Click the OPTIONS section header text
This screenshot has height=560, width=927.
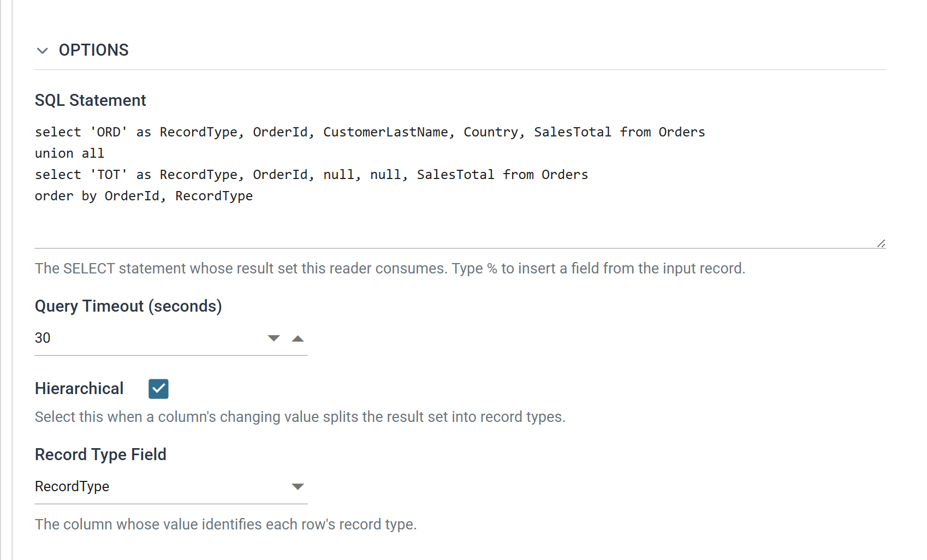tap(94, 50)
